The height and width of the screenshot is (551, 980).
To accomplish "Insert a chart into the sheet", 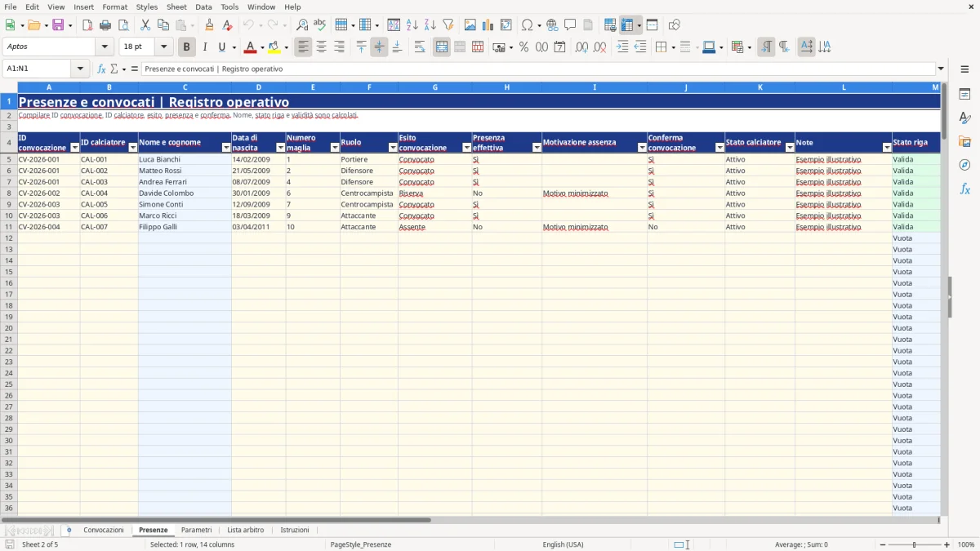I will click(x=488, y=25).
